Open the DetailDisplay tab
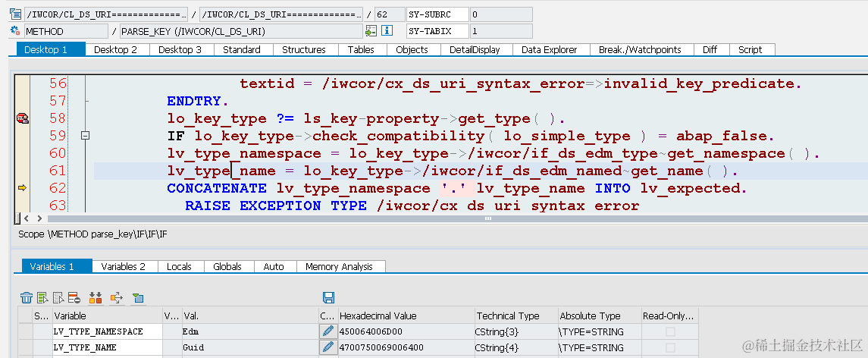 point(477,49)
